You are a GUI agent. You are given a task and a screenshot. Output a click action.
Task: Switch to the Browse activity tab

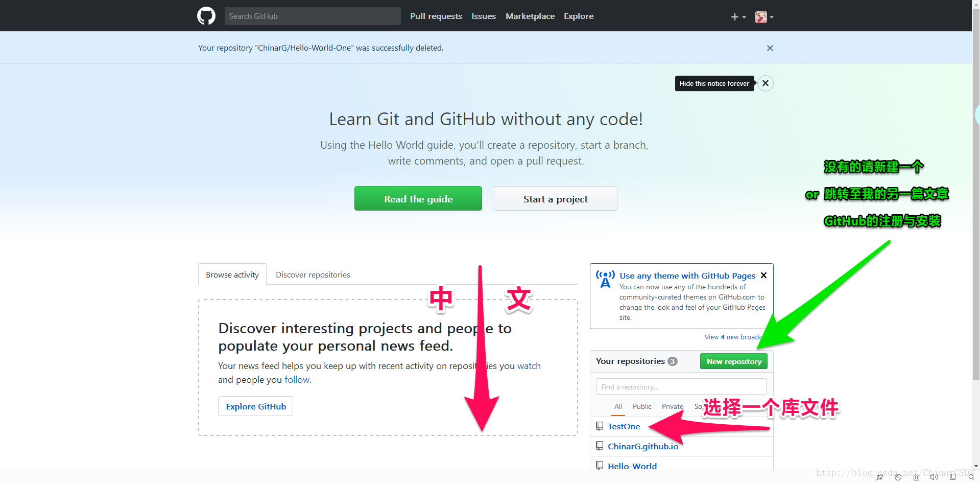[x=232, y=274]
